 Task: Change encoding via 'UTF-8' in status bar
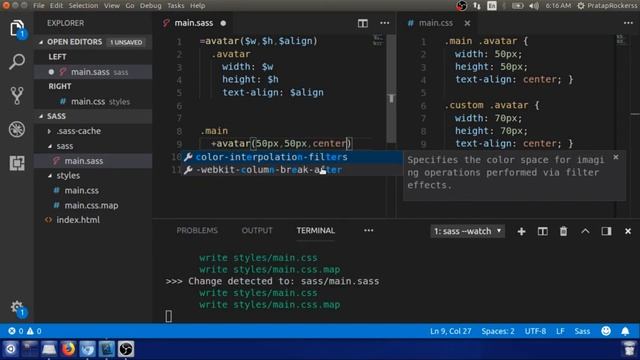point(535,331)
